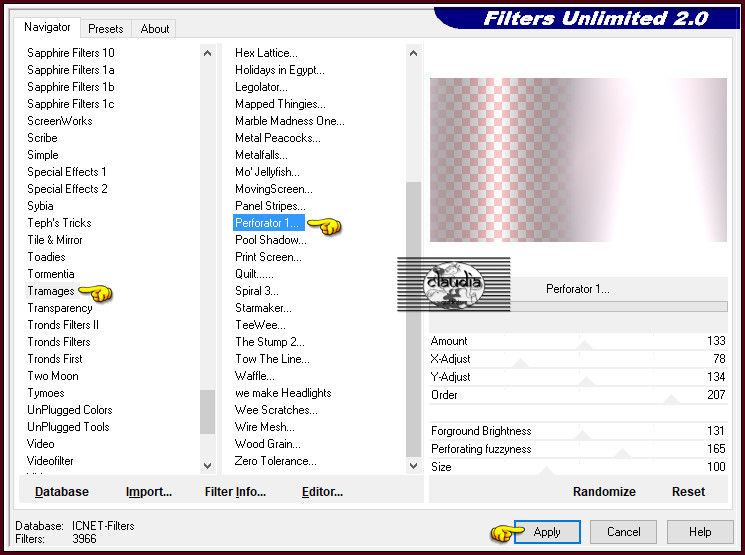Screen dimensions: 745x555
Task: Select Quilt...... filter
Action: pyautogui.click(x=254, y=274)
